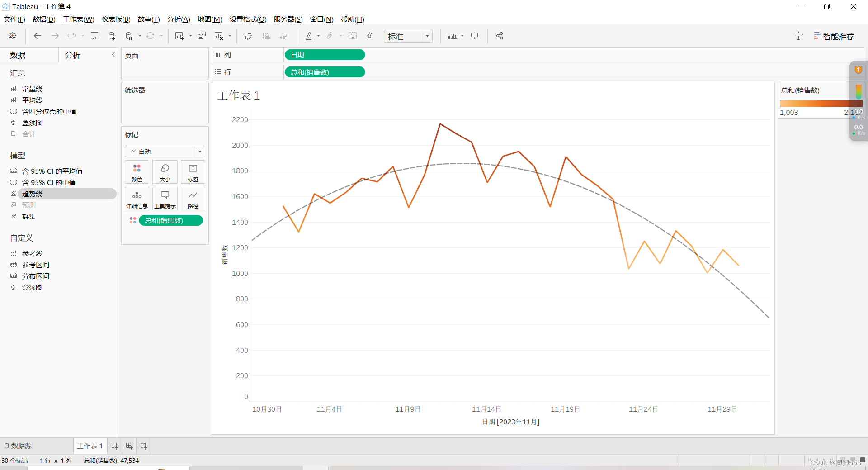The width and height of the screenshot is (868, 470).
Task: Select the 工作表 1 sheet tab
Action: 90,446
